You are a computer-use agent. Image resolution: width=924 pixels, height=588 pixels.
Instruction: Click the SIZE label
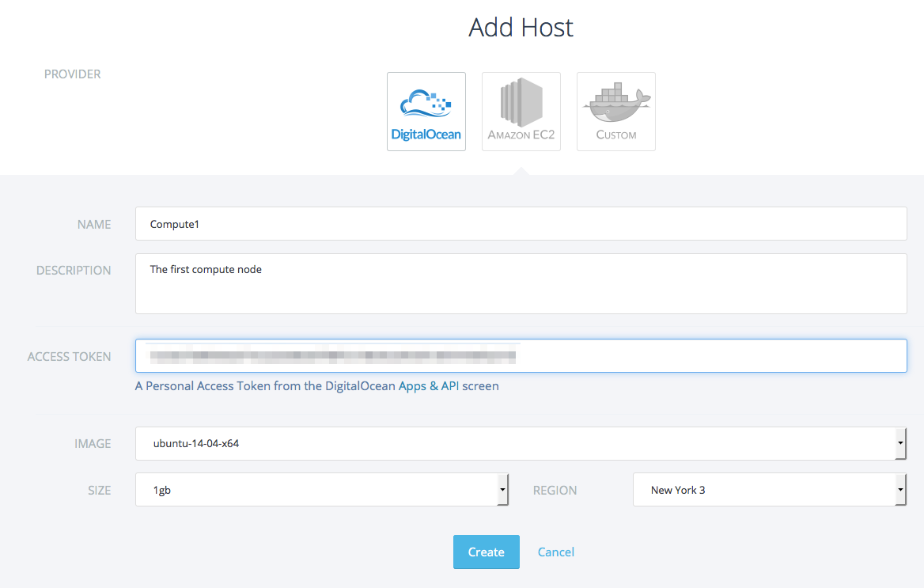click(100, 491)
